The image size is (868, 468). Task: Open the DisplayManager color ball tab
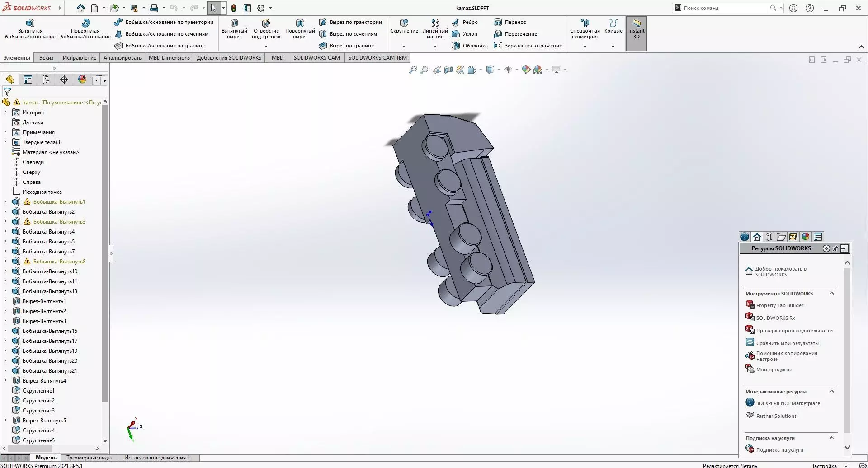82,80
